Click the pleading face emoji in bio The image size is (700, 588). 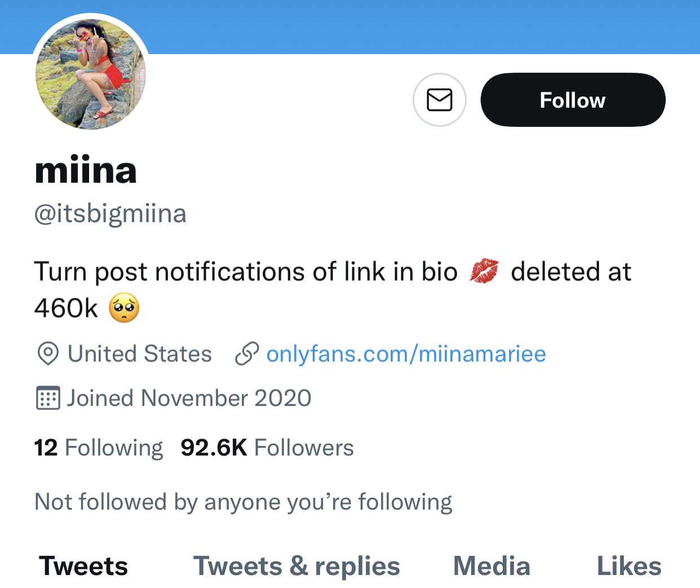[124, 308]
